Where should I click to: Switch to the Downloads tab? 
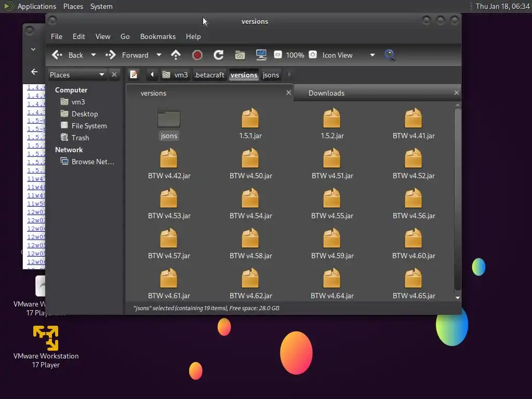pos(326,93)
